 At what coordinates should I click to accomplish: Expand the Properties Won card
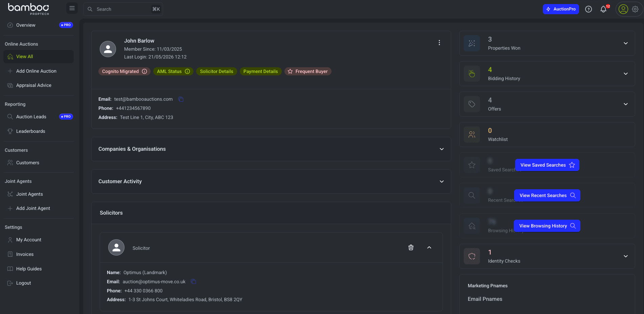[x=625, y=43]
